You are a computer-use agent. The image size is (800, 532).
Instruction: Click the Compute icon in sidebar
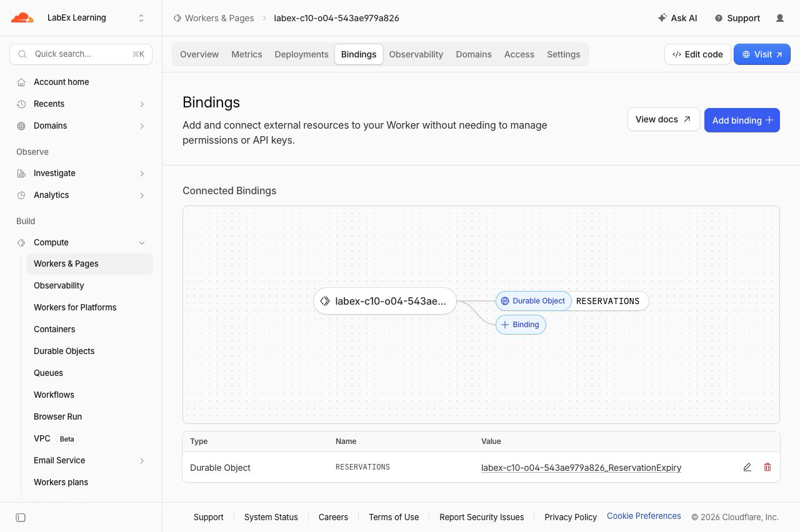(x=21, y=242)
